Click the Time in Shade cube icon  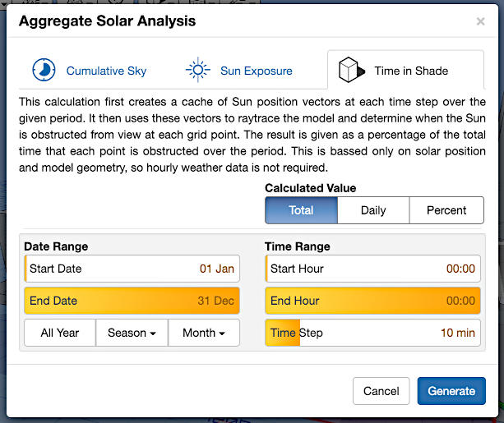(351, 70)
